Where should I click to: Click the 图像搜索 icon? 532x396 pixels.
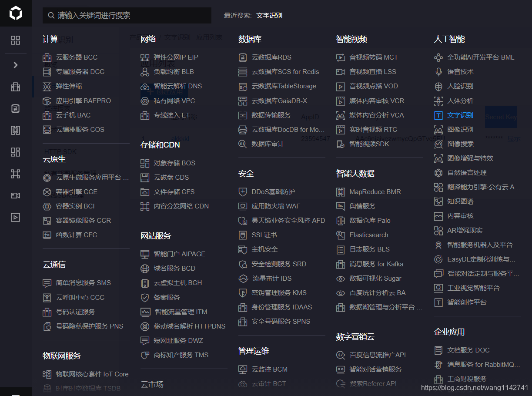(439, 144)
